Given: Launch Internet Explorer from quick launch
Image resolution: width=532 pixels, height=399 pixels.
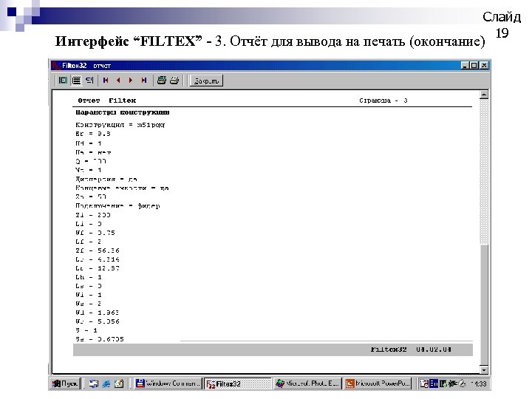Looking at the screenshot, I should 106,383.
